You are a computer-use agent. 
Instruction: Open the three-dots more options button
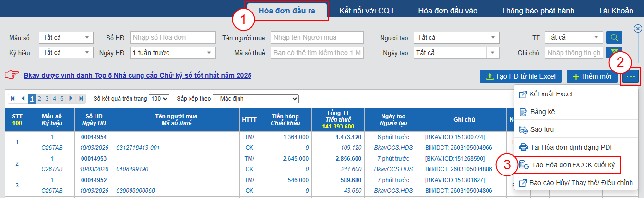tap(631, 76)
